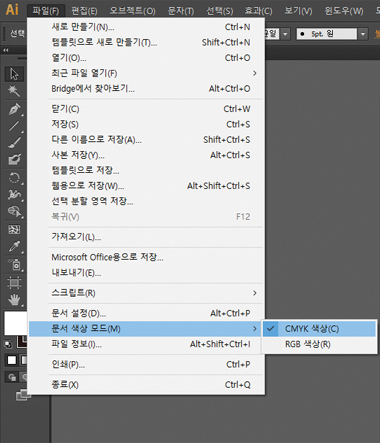
Task: Select the Hand tool
Action: pos(14,300)
